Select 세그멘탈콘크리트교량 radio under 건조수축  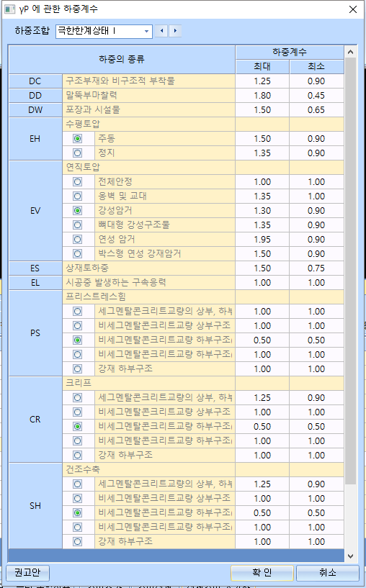[78, 484]
